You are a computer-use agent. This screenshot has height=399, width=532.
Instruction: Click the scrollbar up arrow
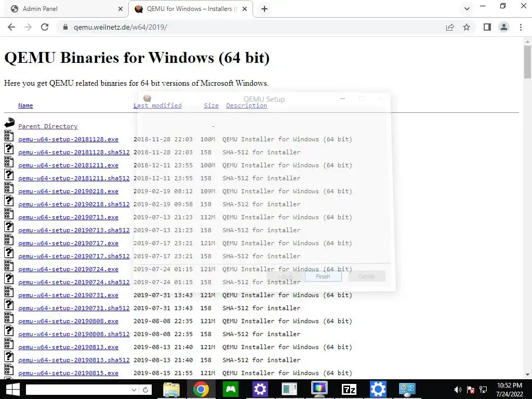pos(527,42)
